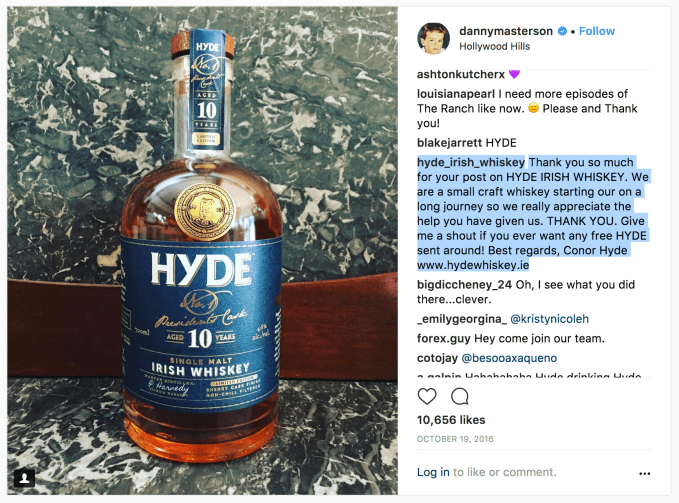Screen dimensions: 679x503
Task: Open forex.guy commenter profile
Action: click(443, 339)
